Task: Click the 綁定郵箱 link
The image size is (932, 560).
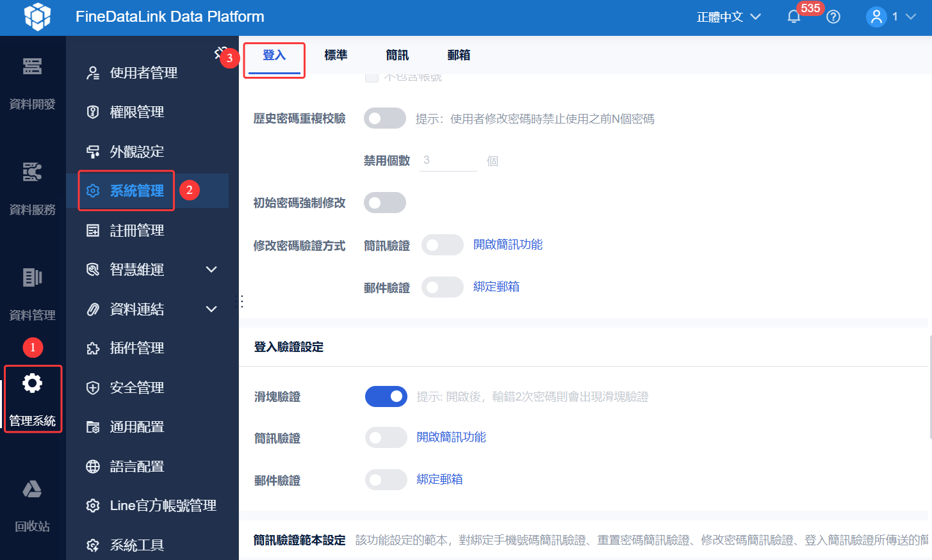Action: pos(496,287)
